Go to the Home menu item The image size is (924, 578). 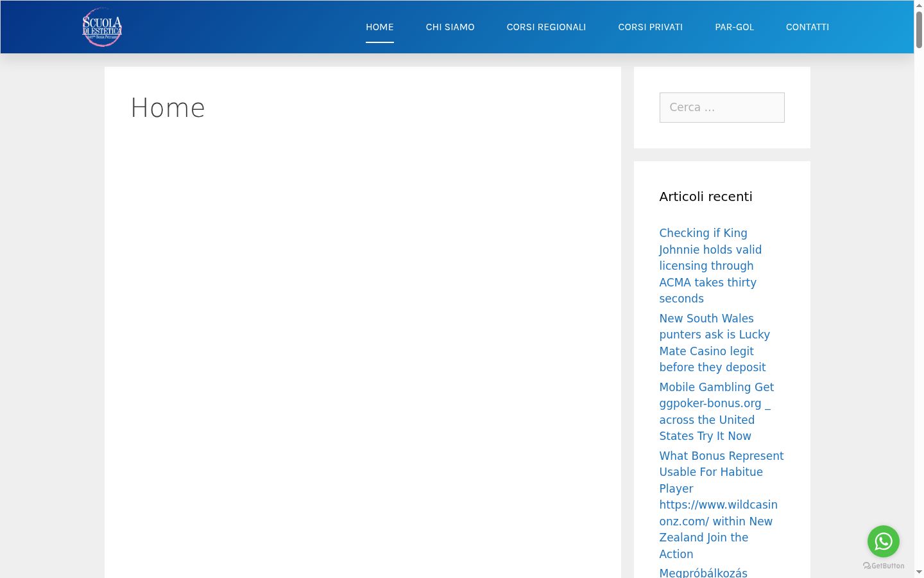(x=380, y=27)
